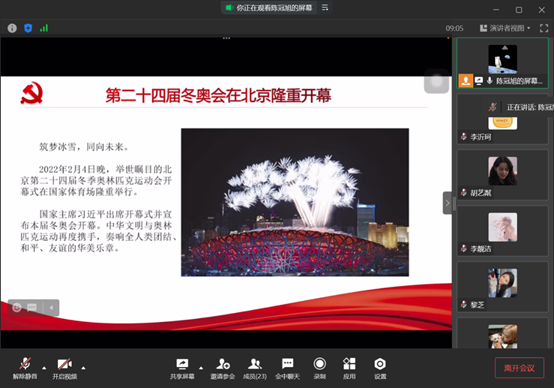Check the green network signal icon

click(44, 28)
